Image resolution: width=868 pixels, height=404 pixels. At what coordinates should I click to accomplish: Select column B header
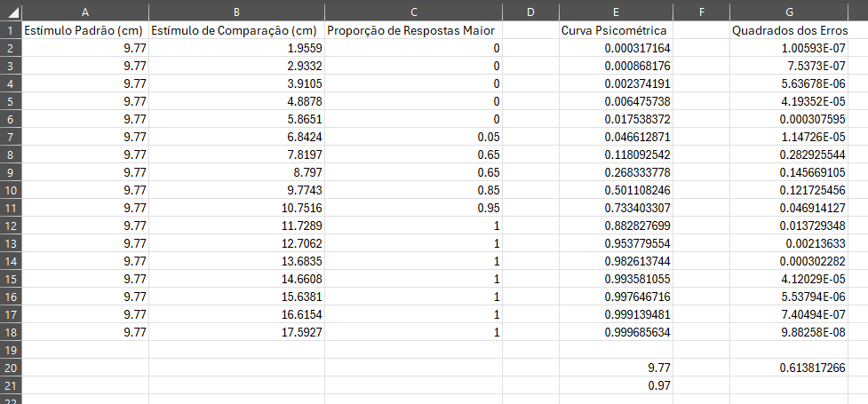236,12
